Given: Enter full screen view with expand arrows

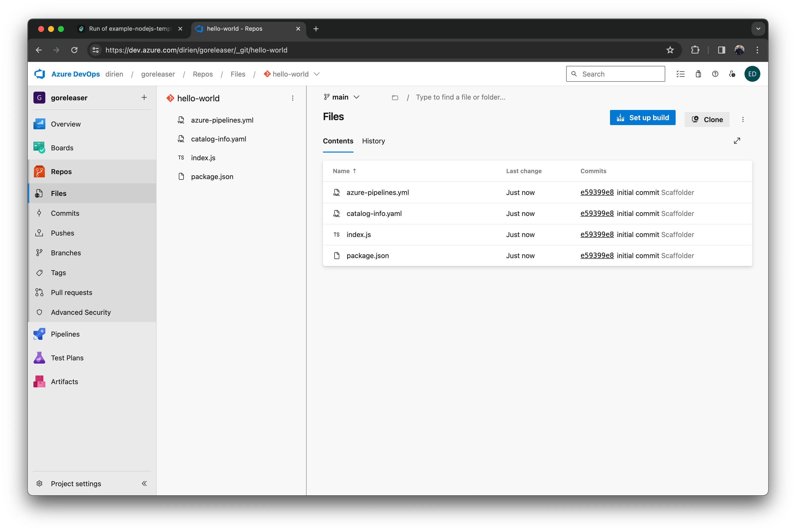Looking at the screenshot, I should [x=737, y=141].
